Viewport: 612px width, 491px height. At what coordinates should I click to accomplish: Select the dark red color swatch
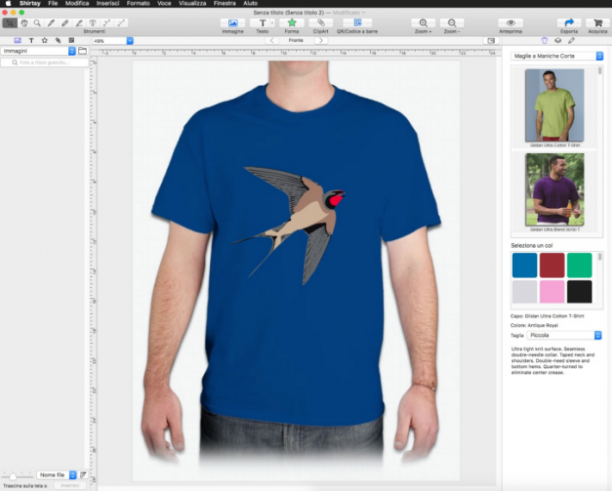click(552, 265)
